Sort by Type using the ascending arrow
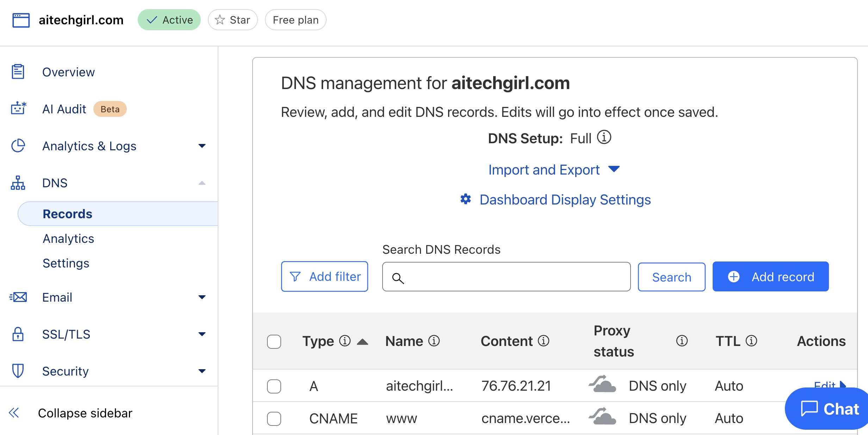This screenshot has width=868, height=435. [x=362, y=341]
